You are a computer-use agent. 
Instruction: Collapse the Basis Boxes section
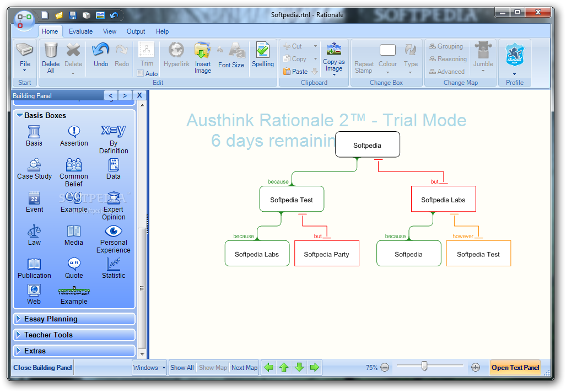tap(19, 116)
